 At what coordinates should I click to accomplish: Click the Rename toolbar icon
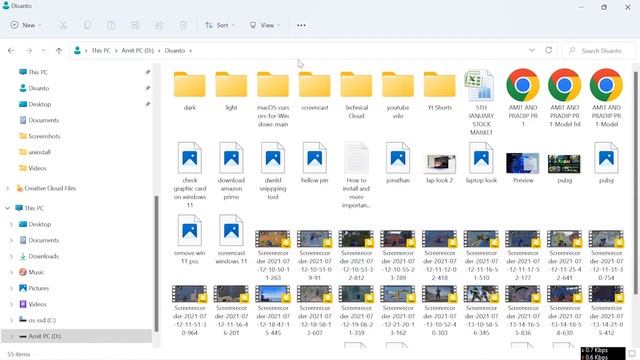tap(135, 25)
